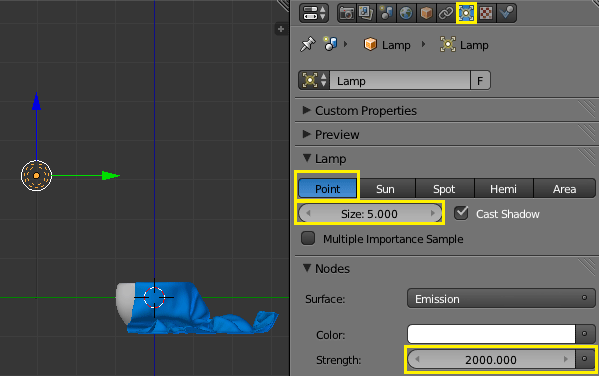Click the Nodes panel drag grip

click(587, 268)
